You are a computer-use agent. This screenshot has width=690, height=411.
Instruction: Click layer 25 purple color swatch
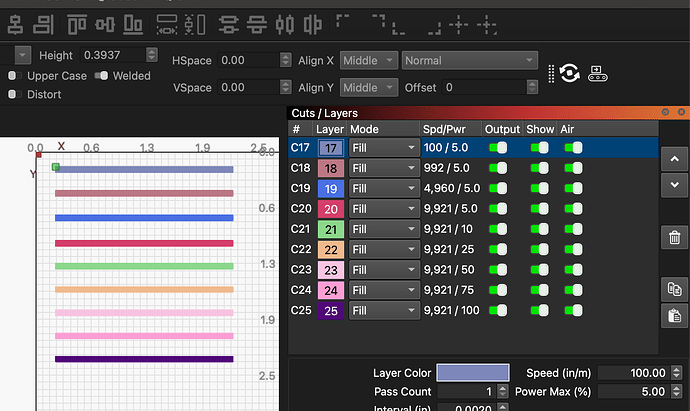coord(331,311)
